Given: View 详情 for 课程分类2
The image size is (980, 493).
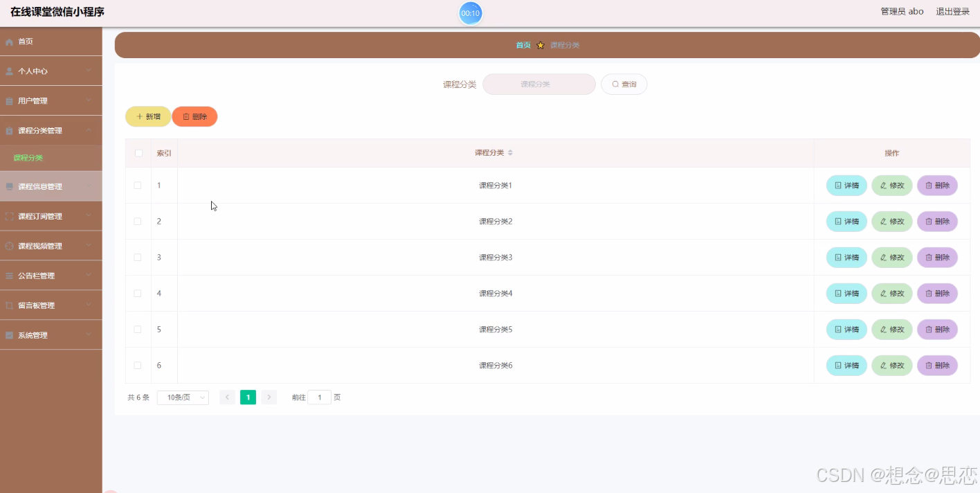Looking at the screenshot, I should pos(846,222).
